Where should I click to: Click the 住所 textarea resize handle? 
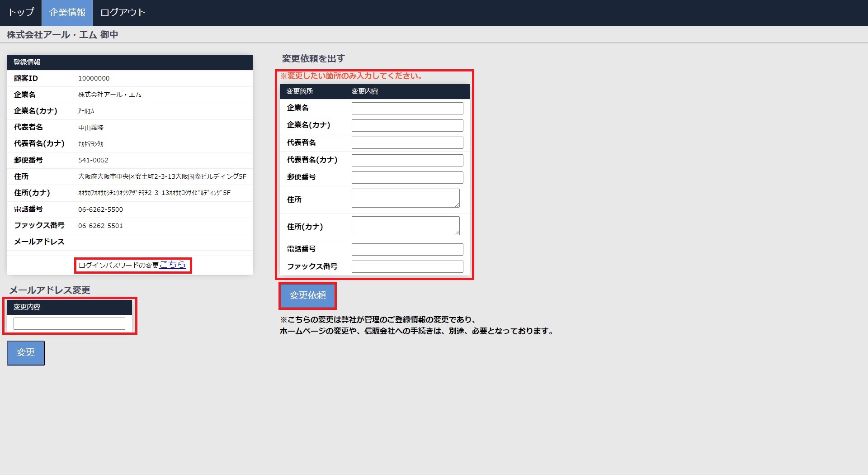point(457,205)
